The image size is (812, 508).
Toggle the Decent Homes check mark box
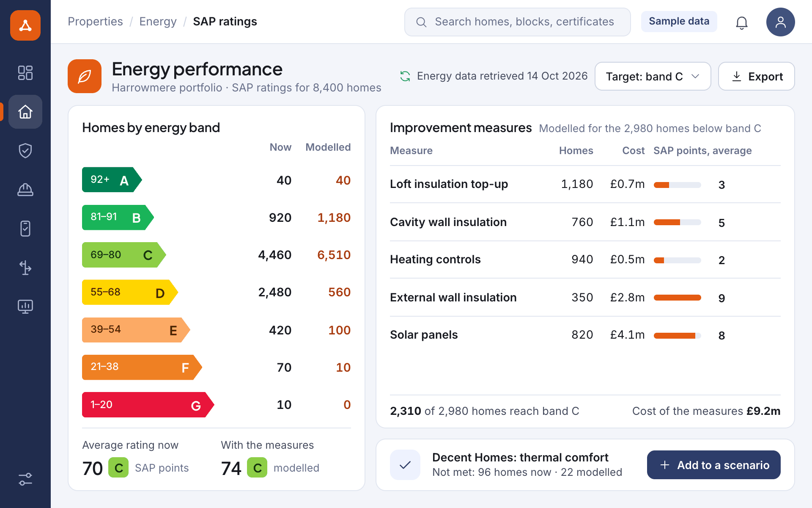pyautogui.click(x=405, y=465)
